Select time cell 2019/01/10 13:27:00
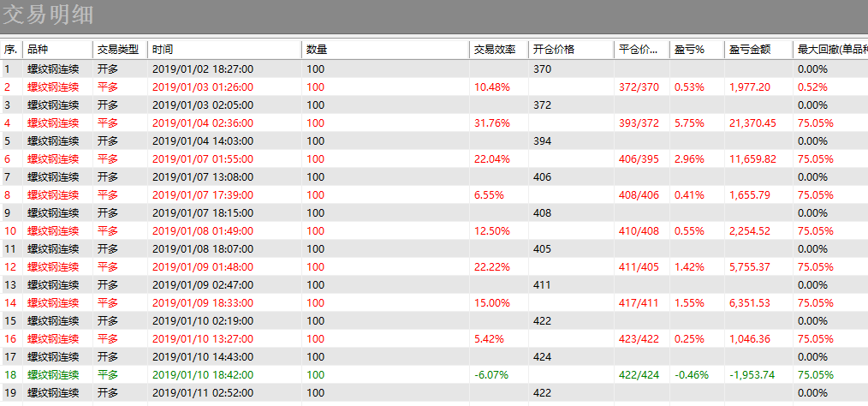Screen dimensions: 868x406 (x=203, y=339)
